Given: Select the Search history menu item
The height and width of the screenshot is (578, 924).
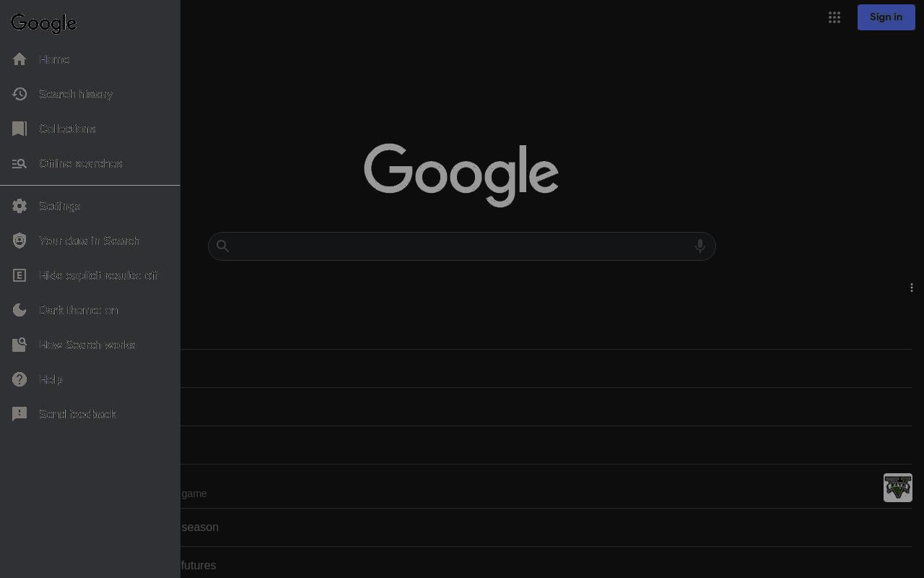Looking at the screenshot, I should click(x=90, y=94).
